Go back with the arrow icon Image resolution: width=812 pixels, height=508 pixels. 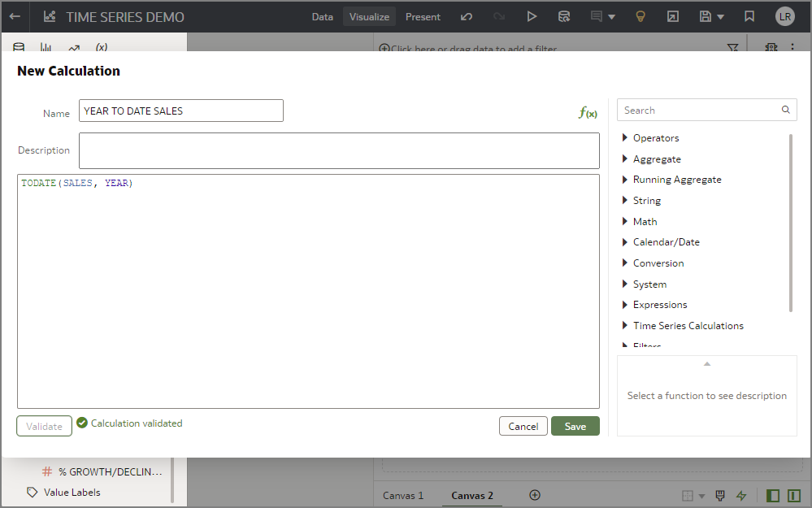(x=15, y=16)
